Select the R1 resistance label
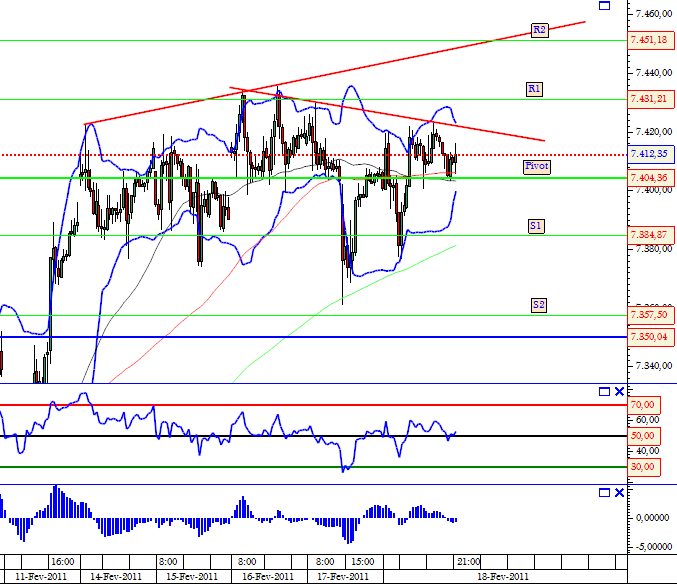 pos(534,89)
